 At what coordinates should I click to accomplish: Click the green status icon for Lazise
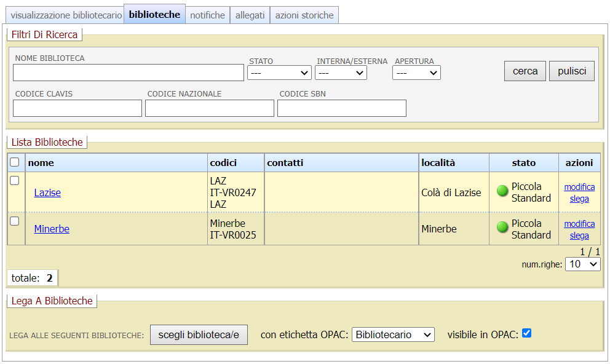tap(502, 191)
